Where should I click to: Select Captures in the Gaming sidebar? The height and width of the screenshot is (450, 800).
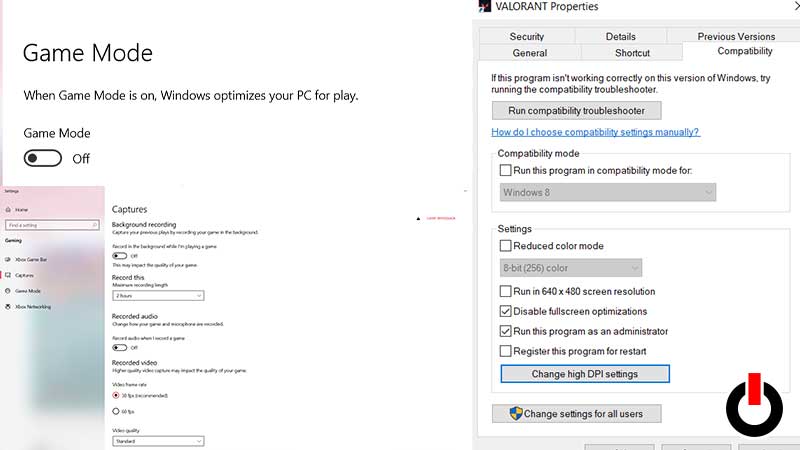pyautogui.click(x=24, y=275)
